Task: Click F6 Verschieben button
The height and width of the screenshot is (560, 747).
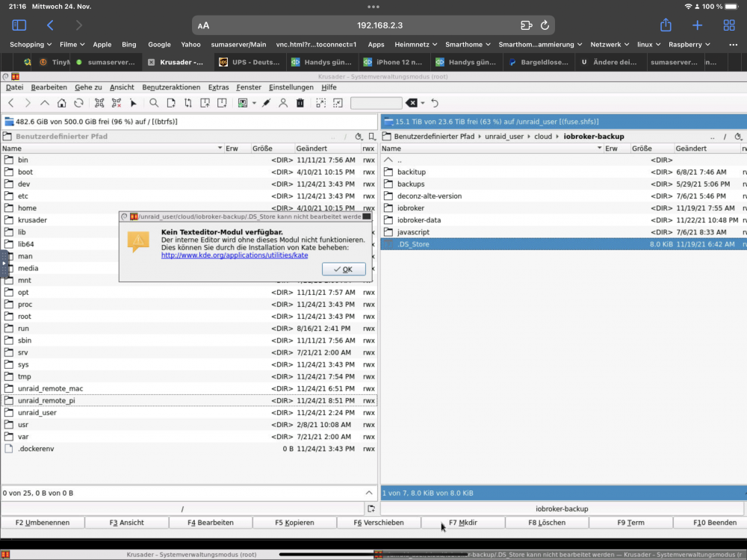Action: (378, 523)
